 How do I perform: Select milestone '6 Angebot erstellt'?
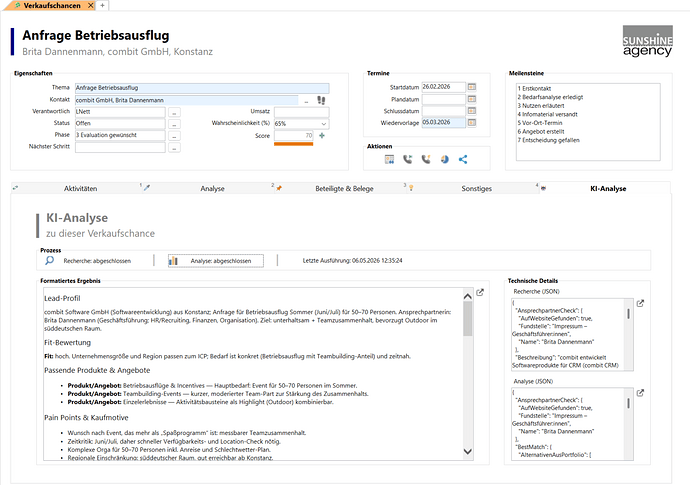tap(541, 132)
